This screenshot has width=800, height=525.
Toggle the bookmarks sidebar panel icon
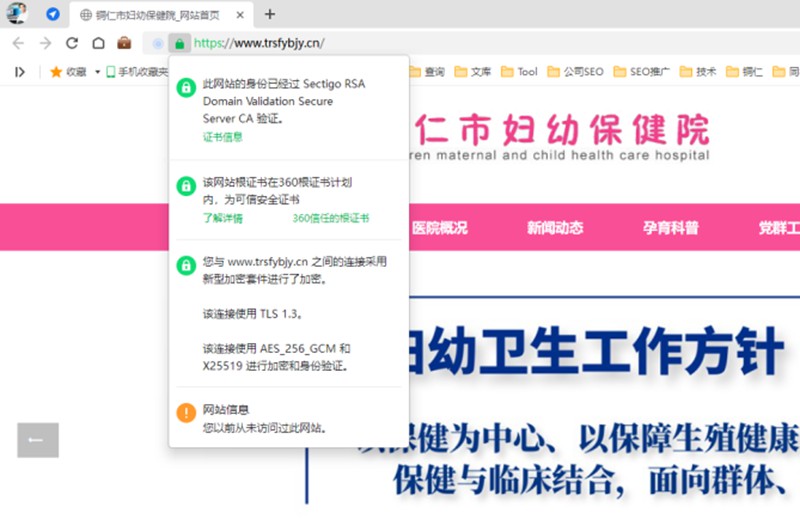click(19, 72)
